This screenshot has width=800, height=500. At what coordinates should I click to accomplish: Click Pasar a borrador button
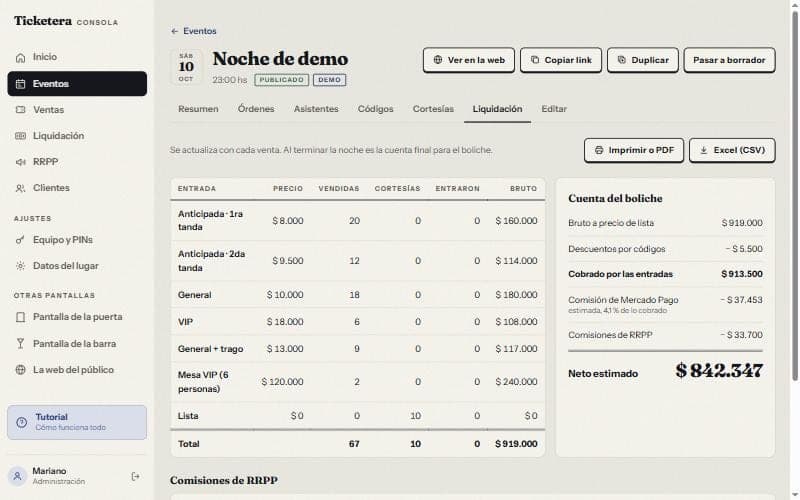click(729, 60)
